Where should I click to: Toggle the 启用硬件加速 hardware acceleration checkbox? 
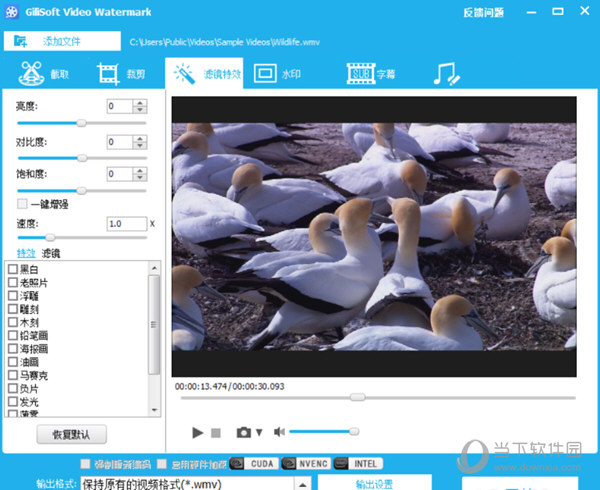coord(162,464)
